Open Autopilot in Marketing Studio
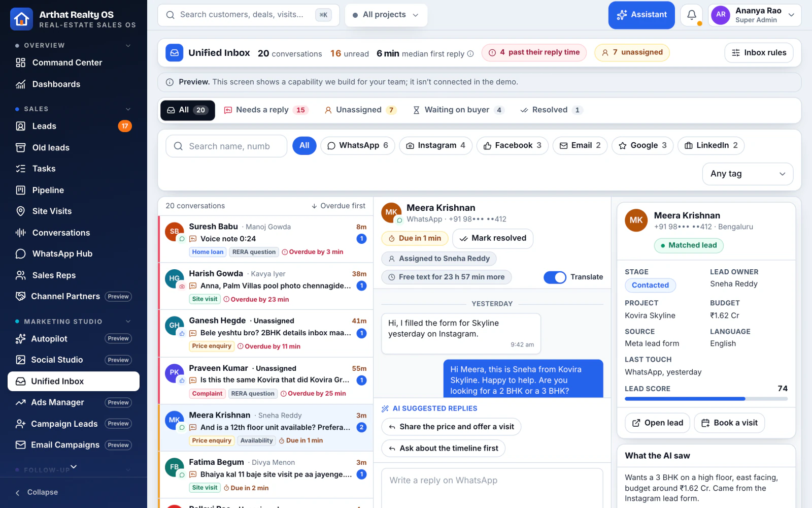The width and height of the screenshot is (812, 508). (74, 339)
